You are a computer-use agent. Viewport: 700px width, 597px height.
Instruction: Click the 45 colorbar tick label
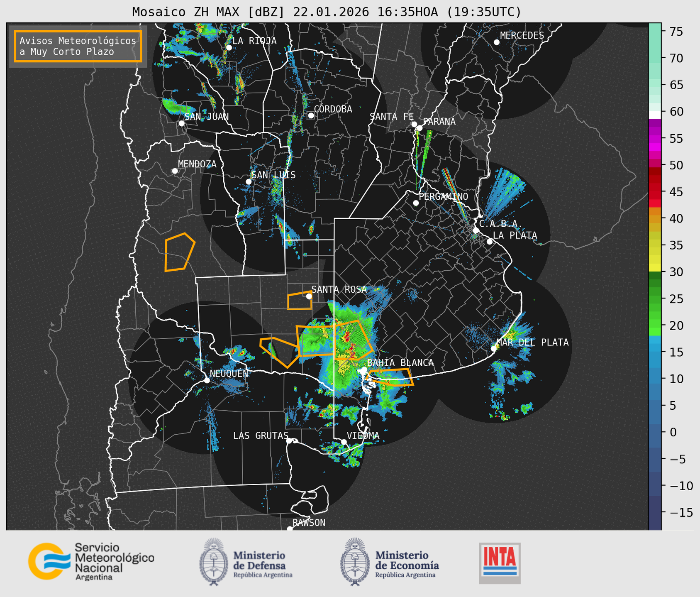[676, 192]
